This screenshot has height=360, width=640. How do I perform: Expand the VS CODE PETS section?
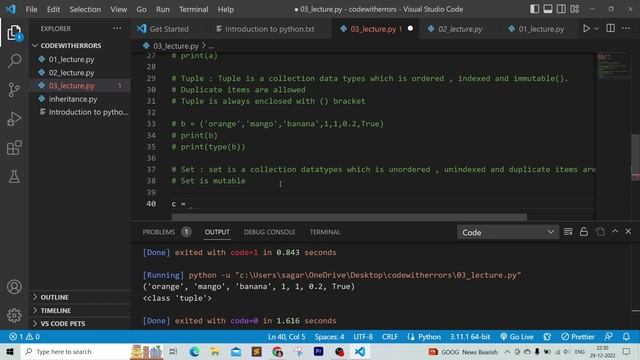[x=63, y=323]
